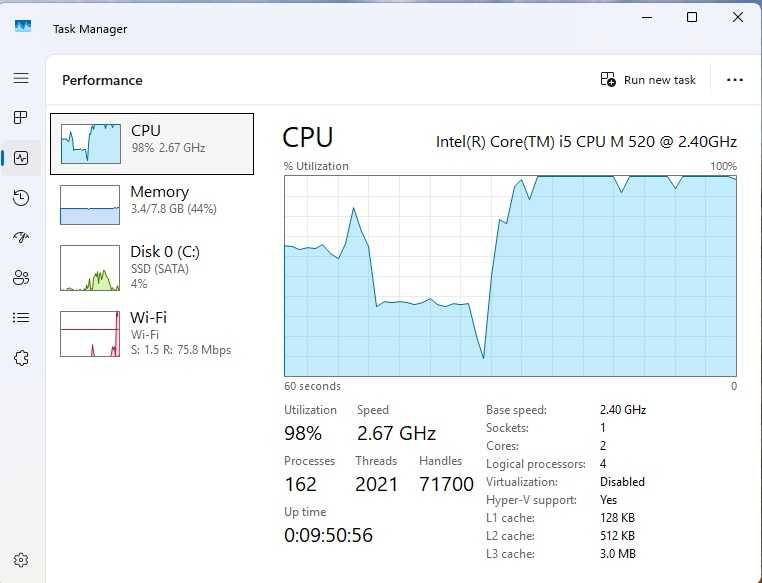Click the Task Manager title bar icon

(x=22, y=26)
